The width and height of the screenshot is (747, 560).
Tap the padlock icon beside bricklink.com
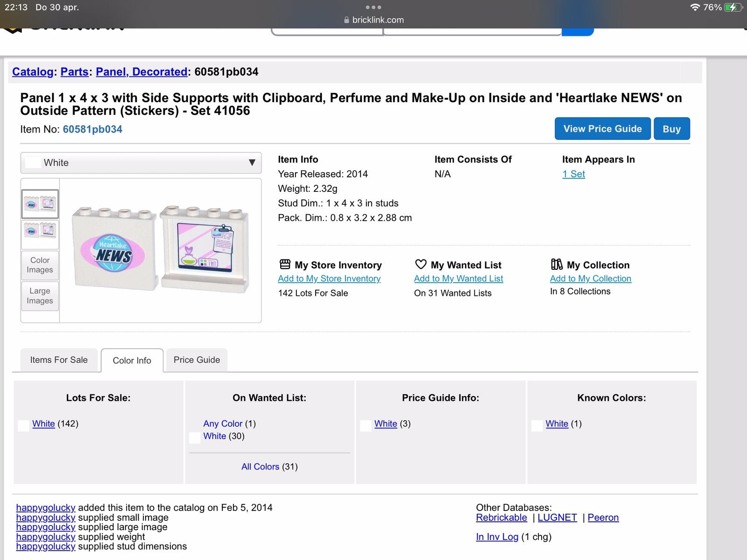coord(346,20)
